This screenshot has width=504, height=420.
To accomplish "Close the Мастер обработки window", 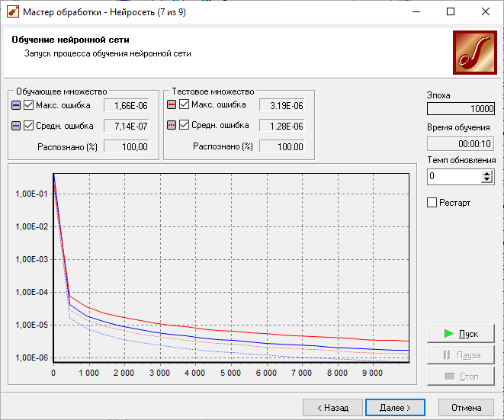I will pyautogui.click(x=486, y=12).
